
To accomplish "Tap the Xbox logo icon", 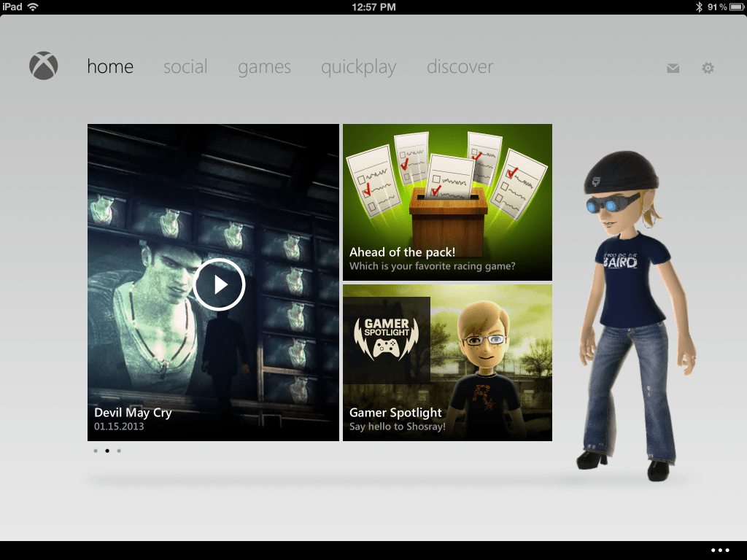I will tap(43, 66).
